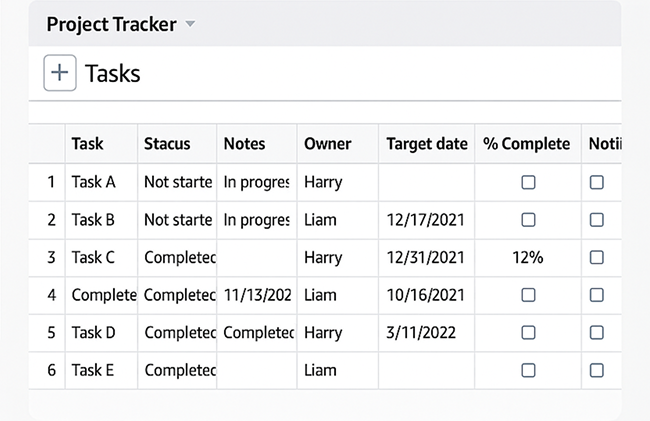Click the Project Tracker title
Image resolution: width=650 pixels, height=421 pixels.
111,25
